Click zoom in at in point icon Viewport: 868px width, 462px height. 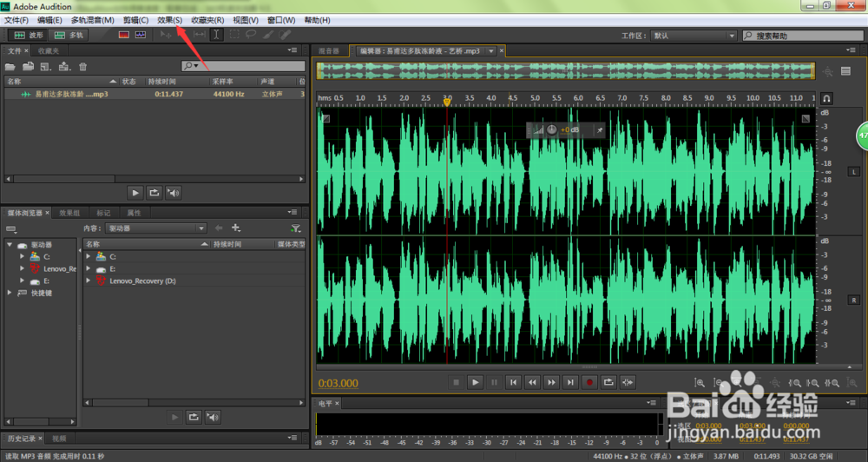point(795,383)
